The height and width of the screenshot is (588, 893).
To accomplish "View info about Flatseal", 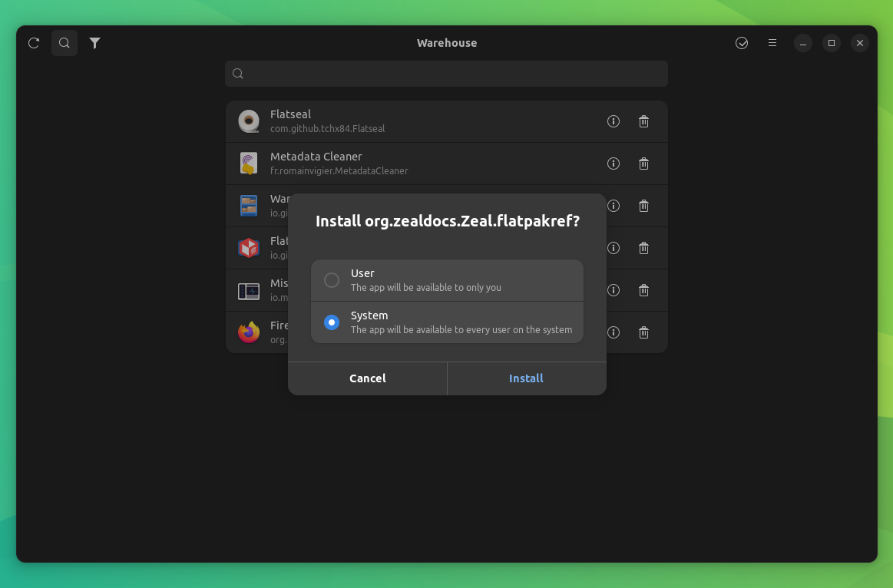I will click(613, 121).
